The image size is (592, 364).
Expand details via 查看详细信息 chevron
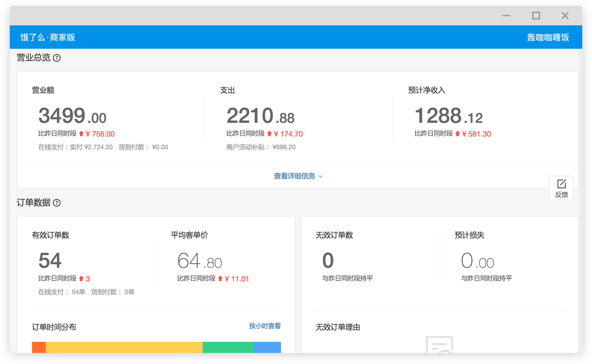(x=320, y=176)
